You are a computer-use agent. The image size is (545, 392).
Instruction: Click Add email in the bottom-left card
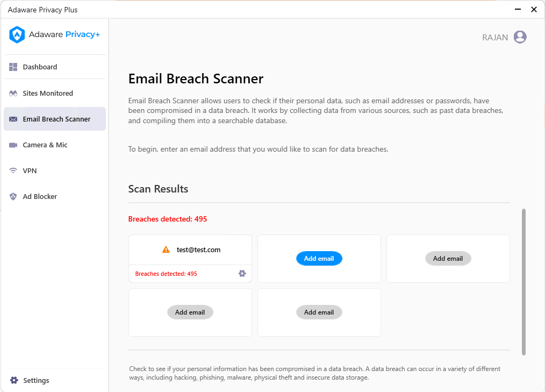tap(190, 312)
